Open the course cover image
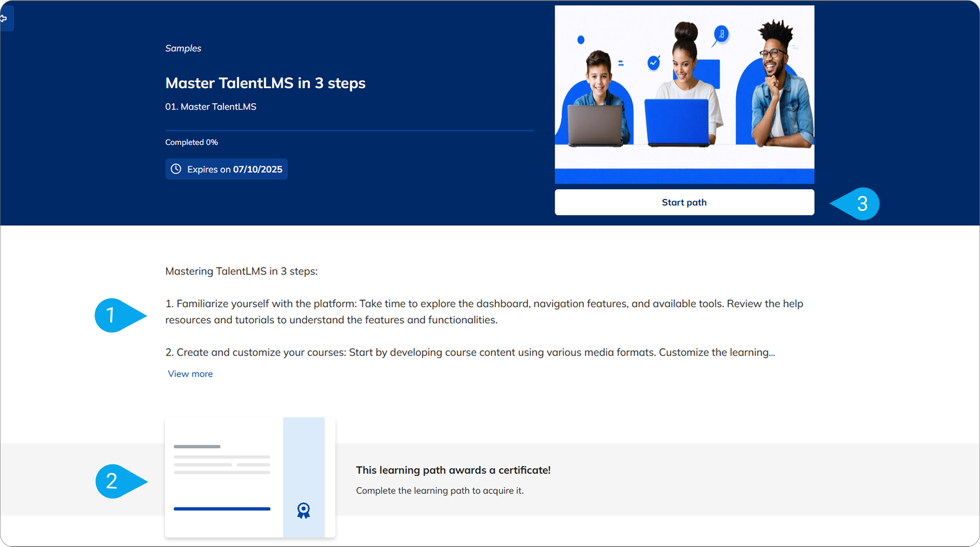The image size is (980, 547). click(x=684, y=95)
